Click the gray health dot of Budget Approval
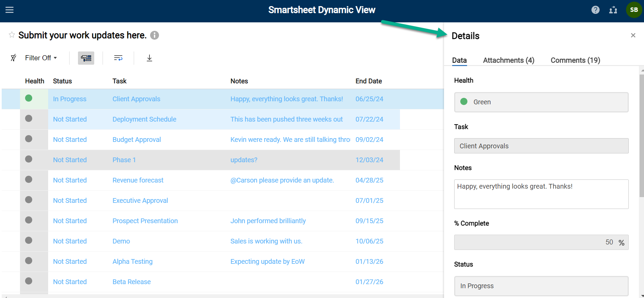 coord(29,139)
